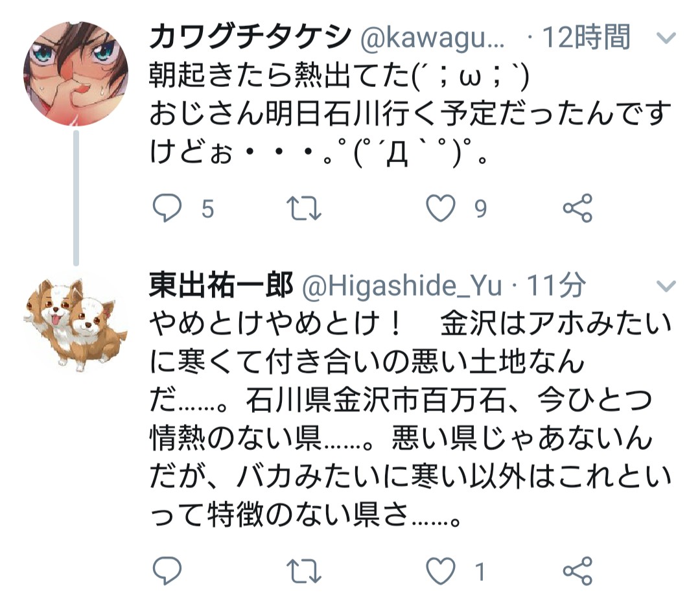Like 東出祐一郎's tweet with 1 like
Image resolution: width=700 pixels, height=595 pixels.
click(x=441, y=570)
